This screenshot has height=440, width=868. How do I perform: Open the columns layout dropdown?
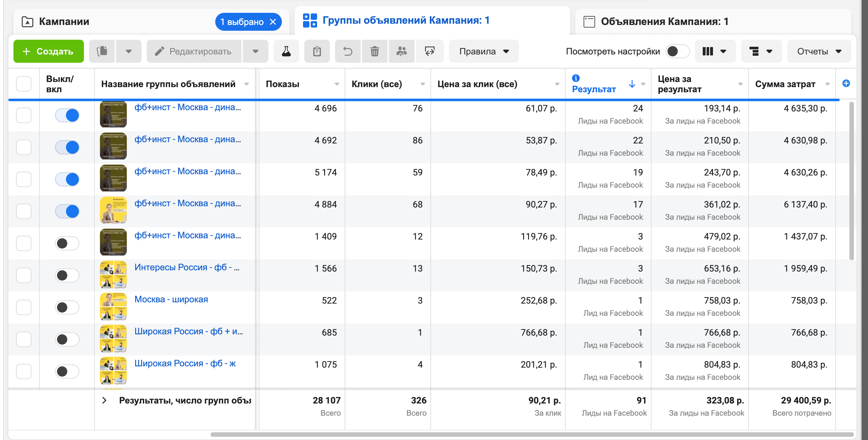click(715, 51)
